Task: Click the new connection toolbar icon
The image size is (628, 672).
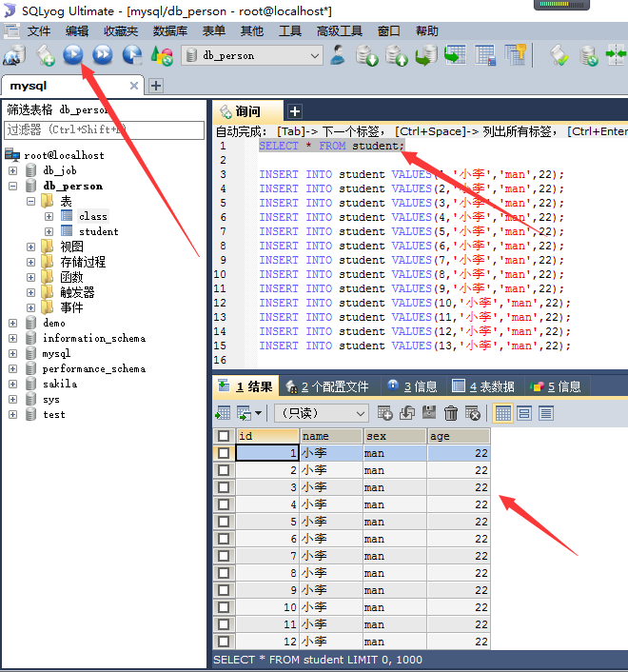Action: 14,55
